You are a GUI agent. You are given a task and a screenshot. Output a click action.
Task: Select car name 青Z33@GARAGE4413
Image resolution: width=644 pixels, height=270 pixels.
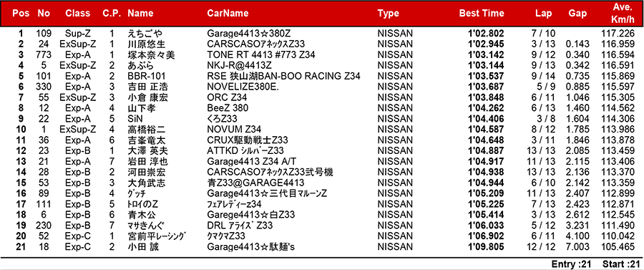(x=255, y=183)
